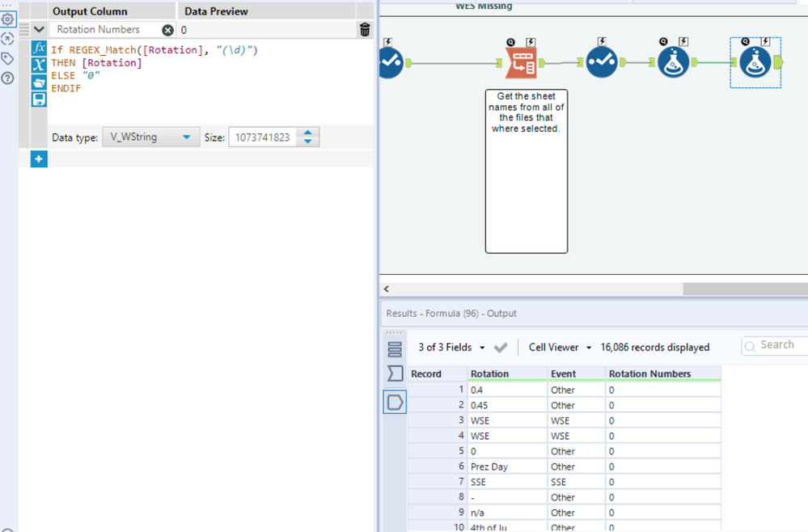
Task: Click the Size field 1073741823
Action: (x=262, y=137)
